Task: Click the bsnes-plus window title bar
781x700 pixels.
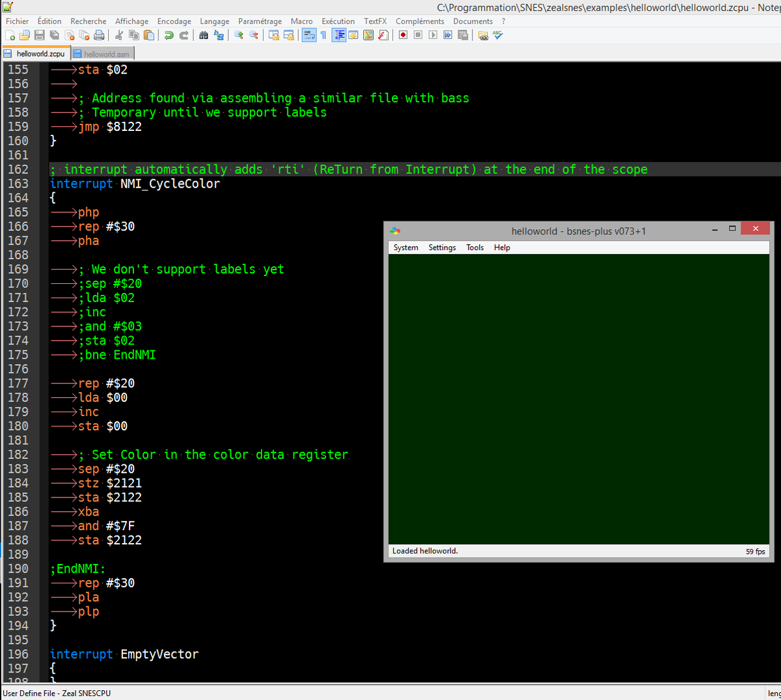Action: (x=578, y=231)
